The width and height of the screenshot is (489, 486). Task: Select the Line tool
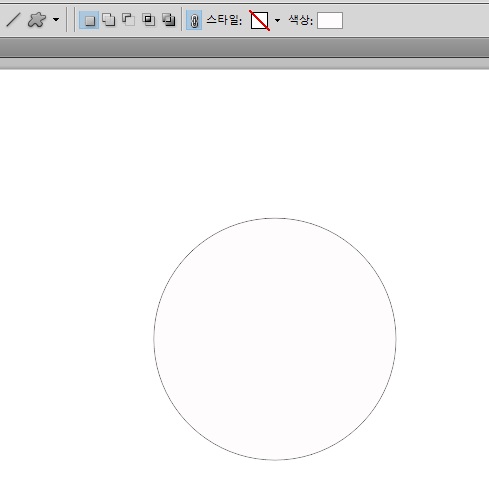(13, 20)
